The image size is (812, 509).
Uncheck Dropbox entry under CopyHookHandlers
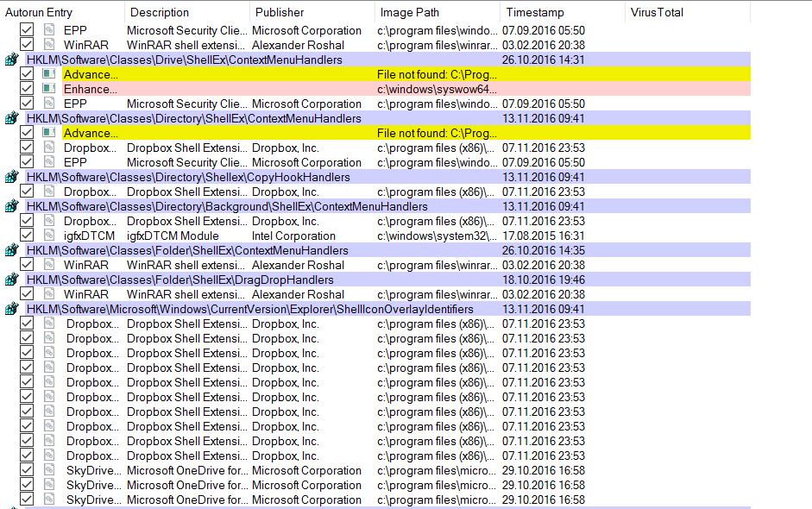pos(27,192)
